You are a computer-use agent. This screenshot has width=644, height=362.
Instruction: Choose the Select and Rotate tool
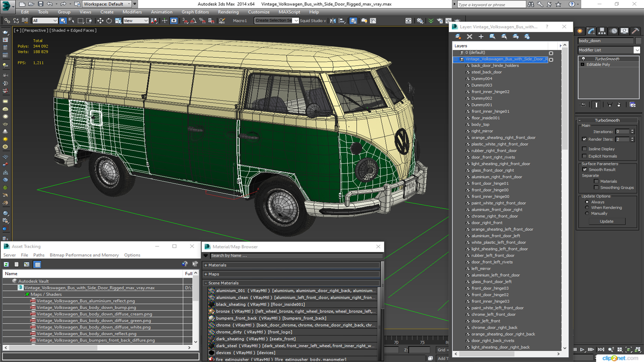pyautogui.click(x=109, y=21)
